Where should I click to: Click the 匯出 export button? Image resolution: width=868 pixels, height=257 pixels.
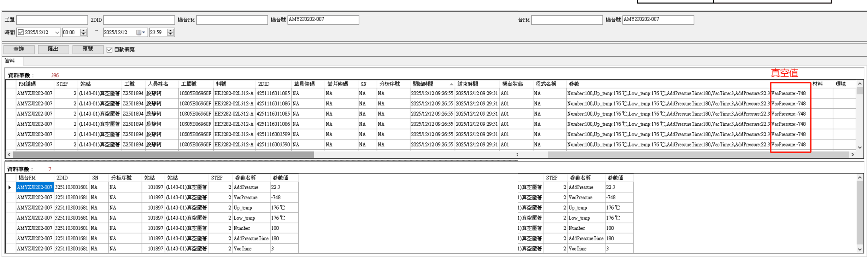(53, 49)
